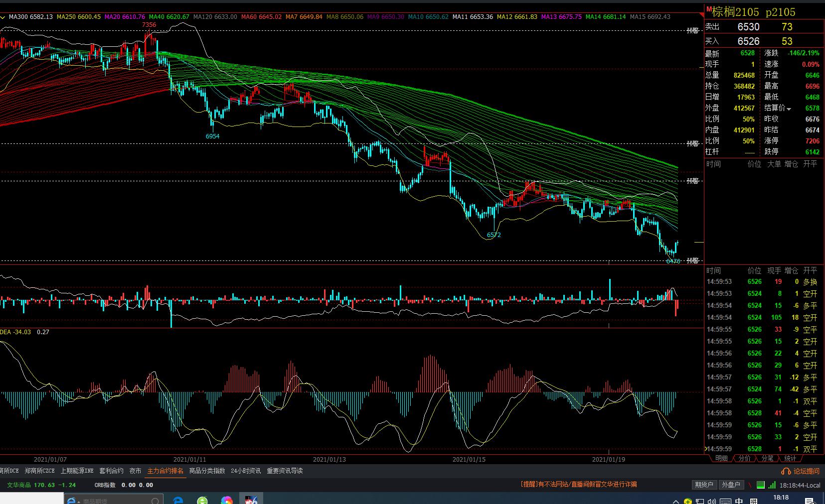This screenshot has height=504, width=825.
Task: Select the 夜市 tab
Action: tap(136, 471)
